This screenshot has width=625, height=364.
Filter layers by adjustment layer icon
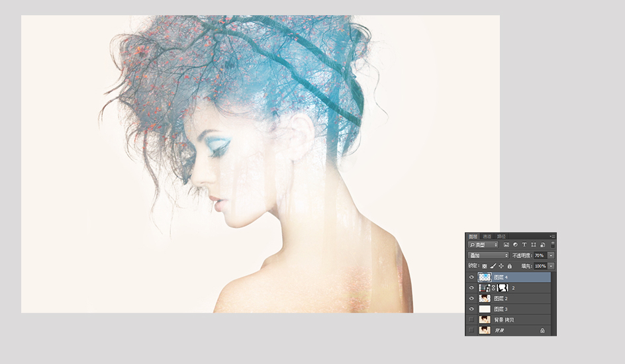515,244
